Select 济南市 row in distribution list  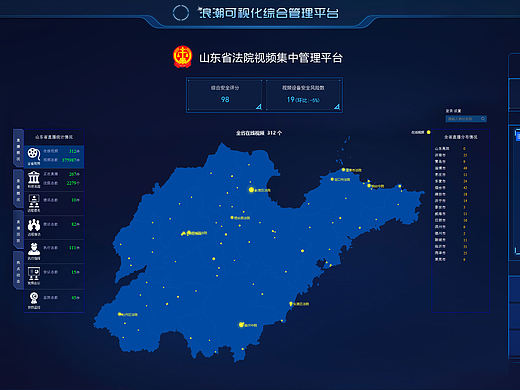(451, 155)
